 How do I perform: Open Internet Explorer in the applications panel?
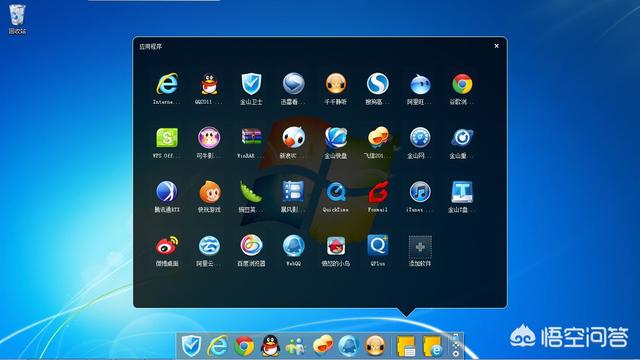click(167, 84)
